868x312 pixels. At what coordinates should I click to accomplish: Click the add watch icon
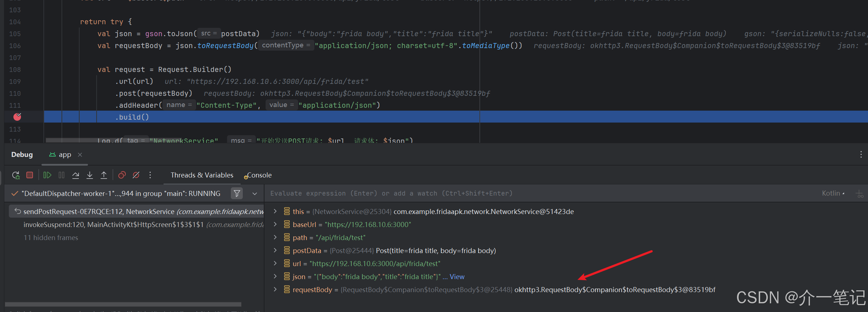[x=860, y=194]
